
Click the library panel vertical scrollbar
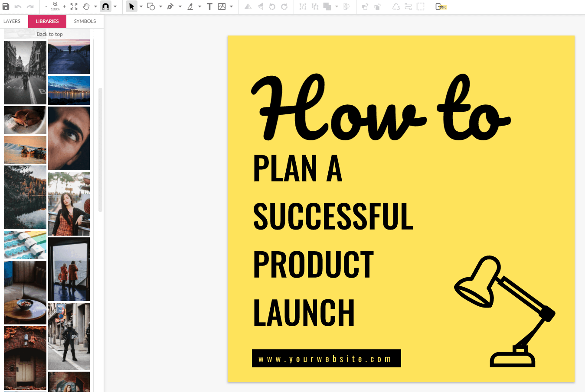point(100,149)
